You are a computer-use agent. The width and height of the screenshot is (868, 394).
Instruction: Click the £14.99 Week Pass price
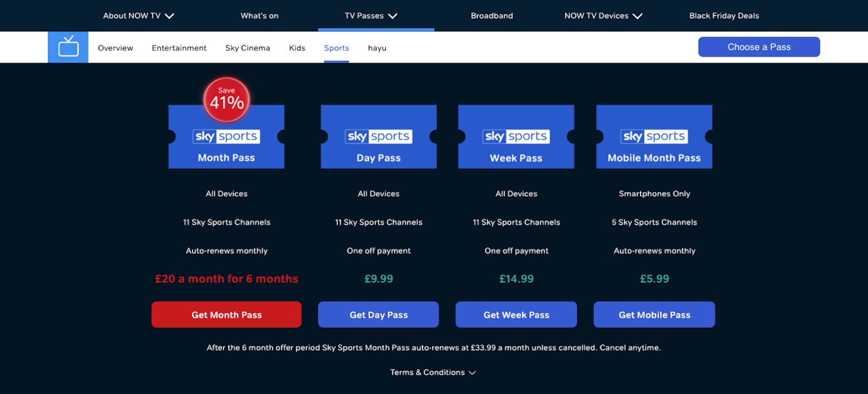(516, 279)
